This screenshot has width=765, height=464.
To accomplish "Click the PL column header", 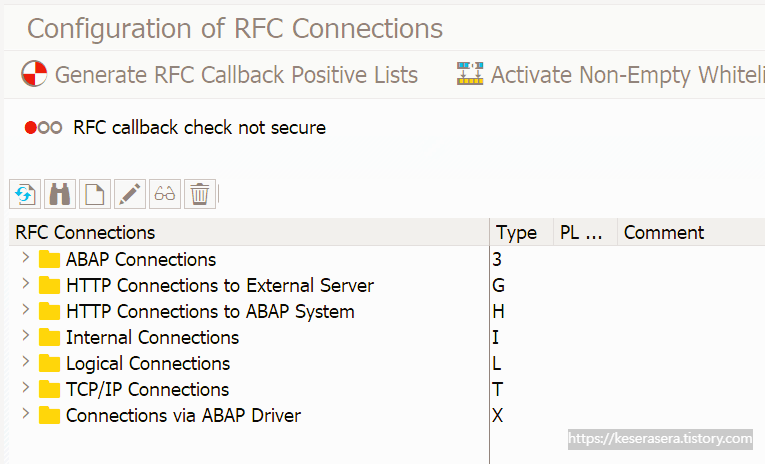I will pyautogui.click(x=585, y=232).
